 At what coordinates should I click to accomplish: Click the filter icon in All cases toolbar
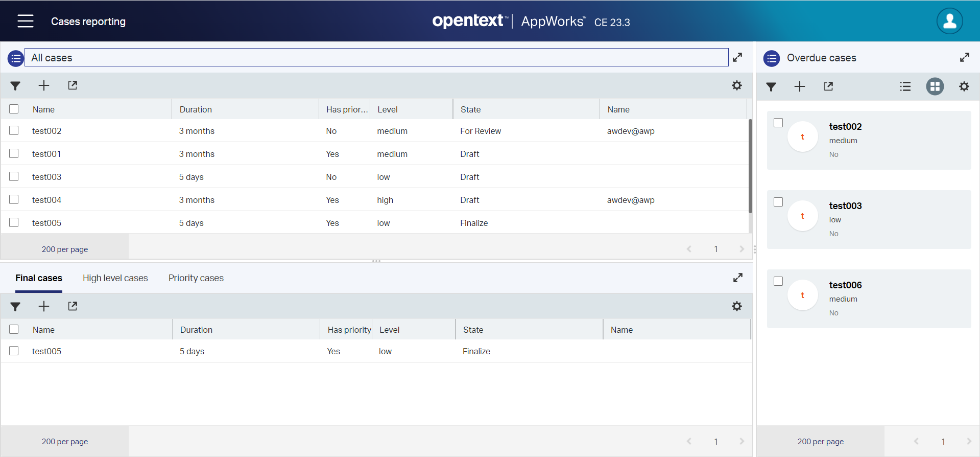pyautogui.click(x=15, y=86)
